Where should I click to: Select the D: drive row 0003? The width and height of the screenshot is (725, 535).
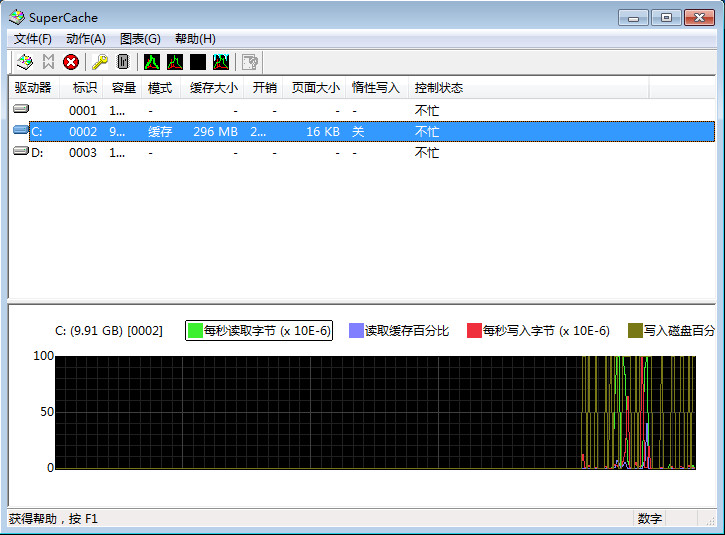[362, 153]
